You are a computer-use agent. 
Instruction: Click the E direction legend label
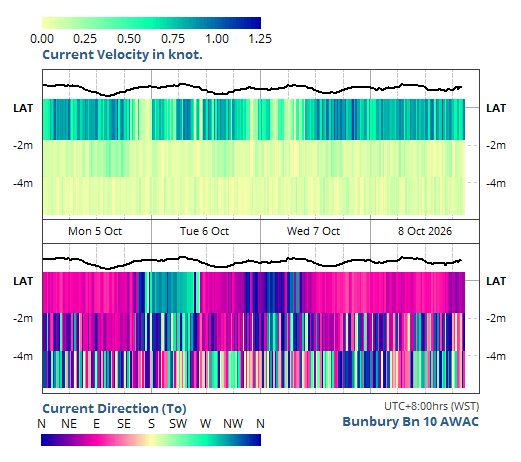[x=96, y=424]
